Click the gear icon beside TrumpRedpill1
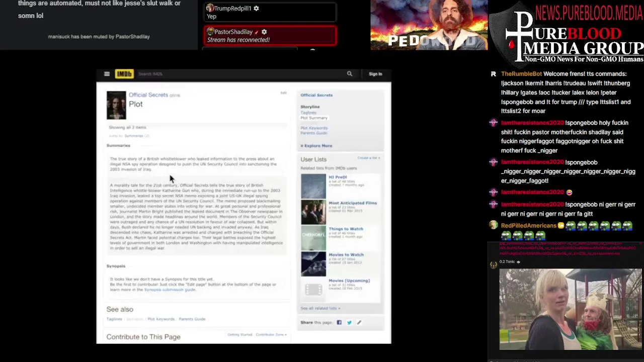 pos(256,9)
